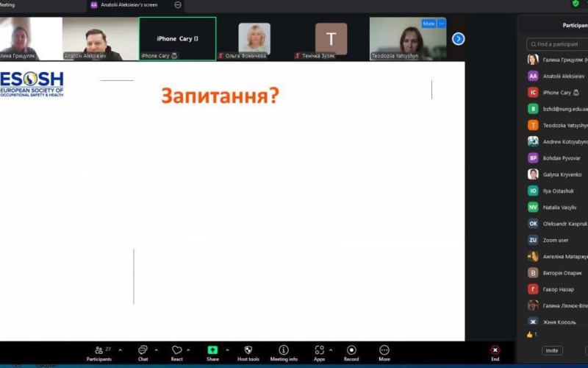Expand the Chat caret options
588x368 pixels.
156,350
